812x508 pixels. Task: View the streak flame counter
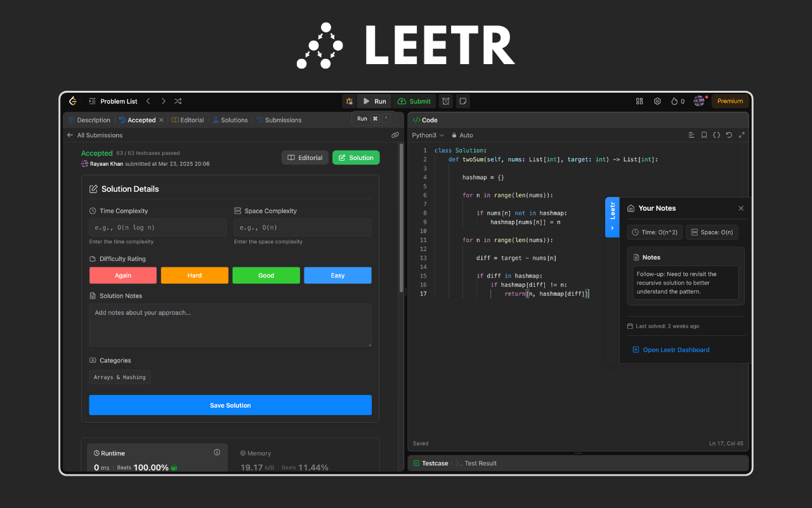tap(678, 101)
